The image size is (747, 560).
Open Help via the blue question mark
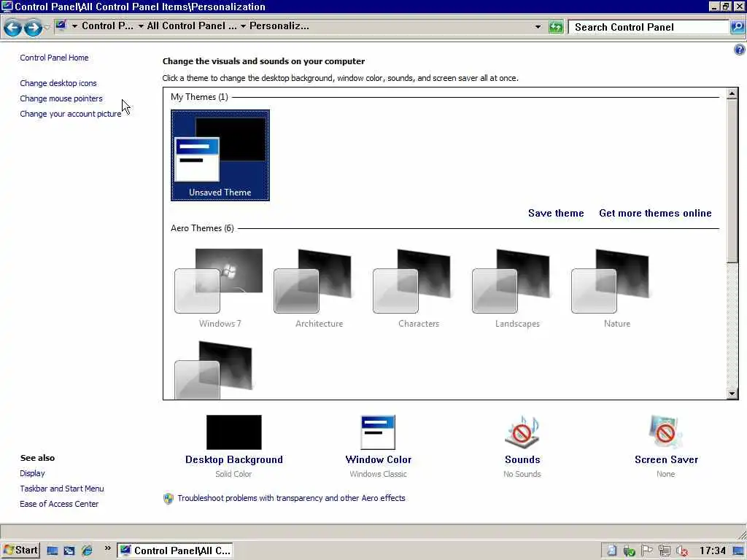(740, 50)
